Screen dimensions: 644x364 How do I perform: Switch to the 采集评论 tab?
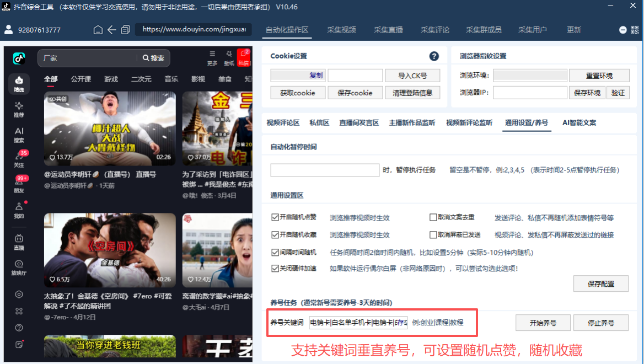(435, 30)
